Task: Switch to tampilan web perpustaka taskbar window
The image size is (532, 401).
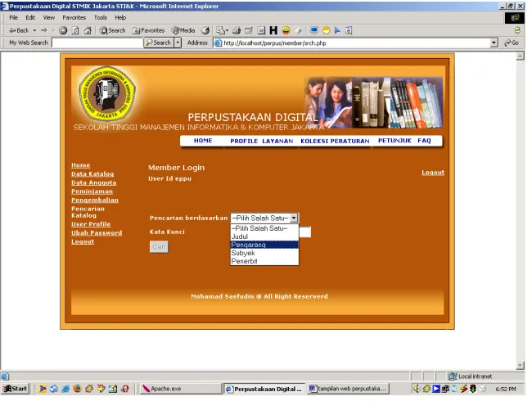Action: point(348,389)
